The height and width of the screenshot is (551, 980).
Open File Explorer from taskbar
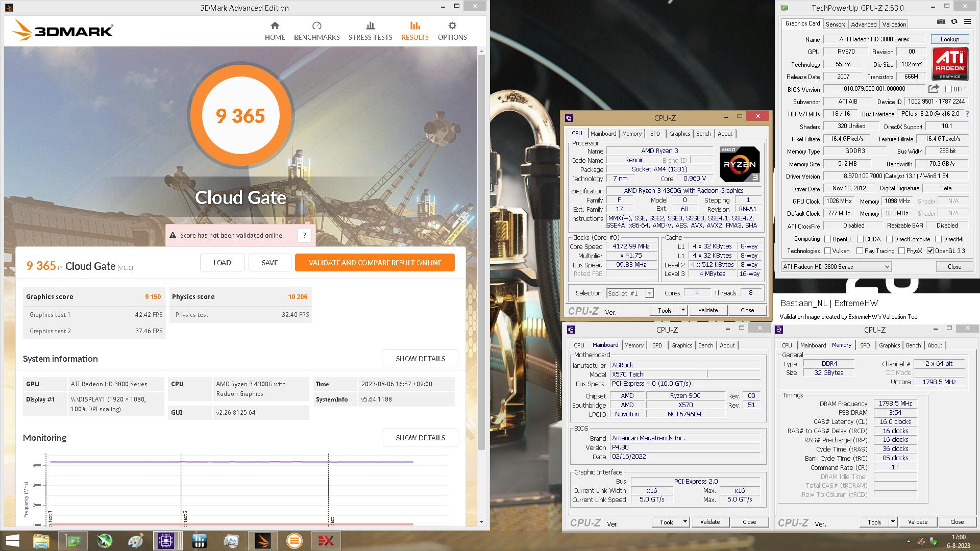(x=41, y=541)
